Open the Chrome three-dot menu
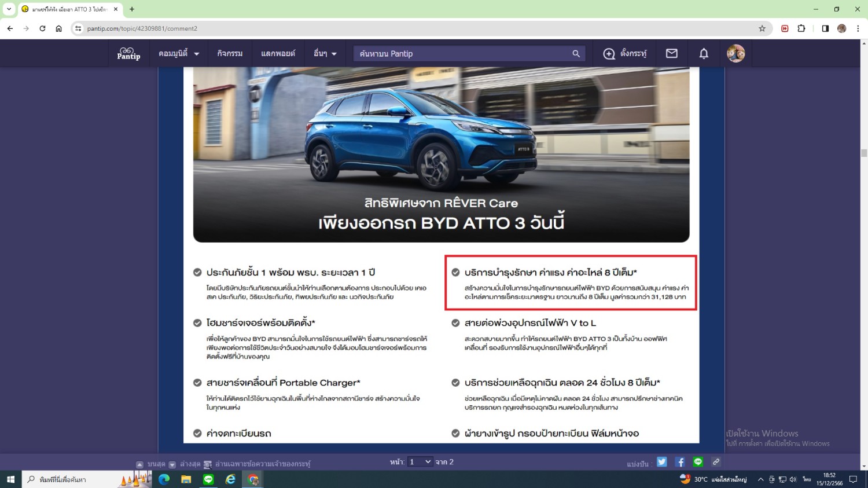This screenshot has width=868, height=488. [858, 28]
